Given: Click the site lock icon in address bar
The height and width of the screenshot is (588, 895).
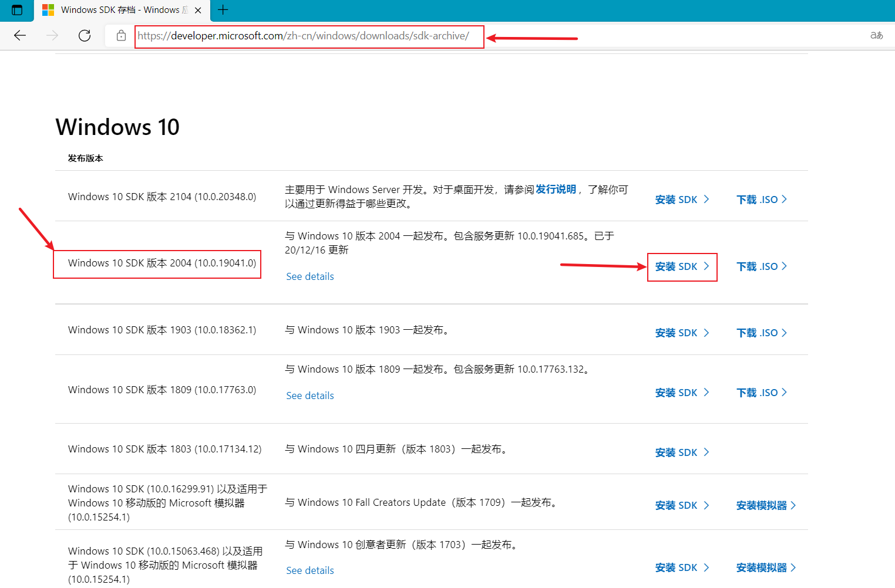Looking at the screenshot, I should (121, 36).
